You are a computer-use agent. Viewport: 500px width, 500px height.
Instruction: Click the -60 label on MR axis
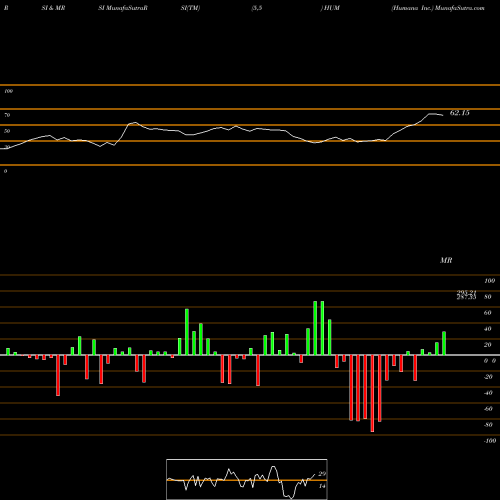[x=488, y=409]
